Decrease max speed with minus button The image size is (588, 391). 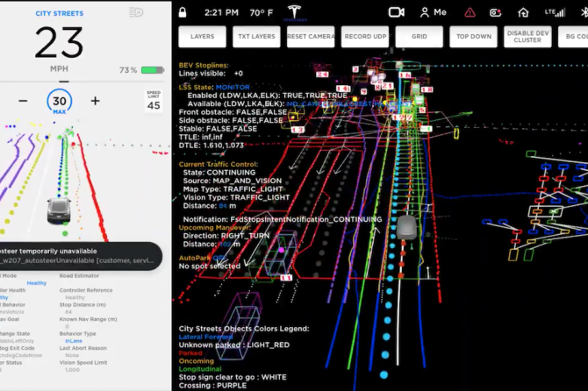pos(23,101)
